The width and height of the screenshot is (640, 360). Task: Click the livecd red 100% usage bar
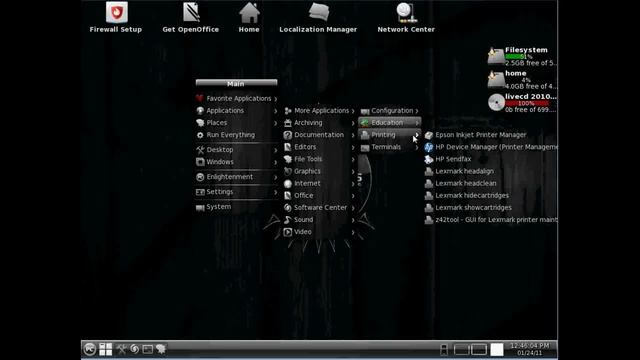(527, 103)
